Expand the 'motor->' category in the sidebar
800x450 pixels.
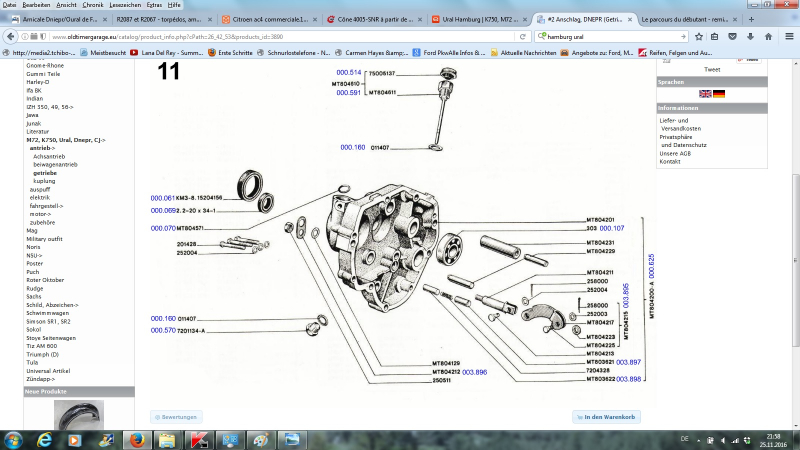[41, 213]
